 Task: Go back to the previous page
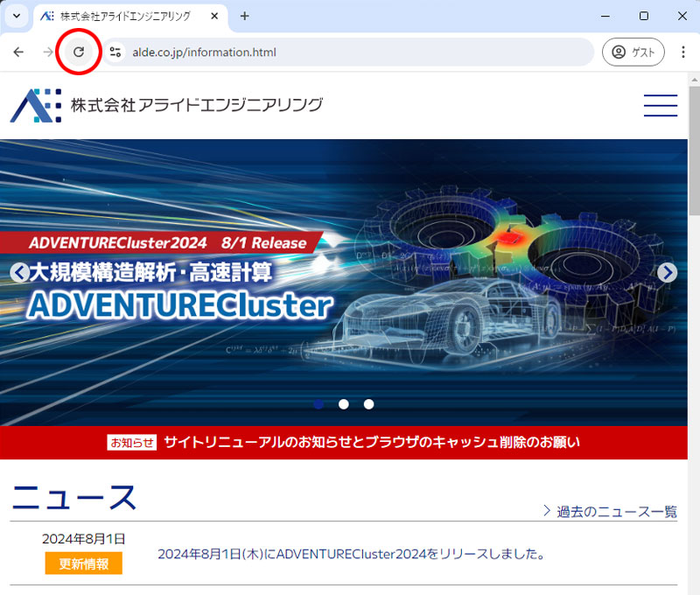click(18, 52)
